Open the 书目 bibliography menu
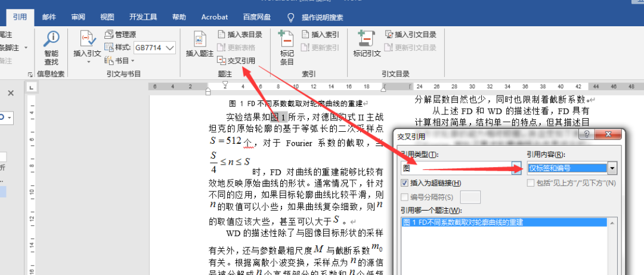Image resolution: width=644 pixels, height=275 pixels. (119, 60)
